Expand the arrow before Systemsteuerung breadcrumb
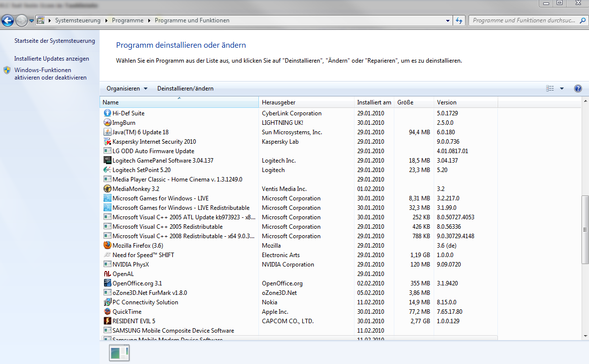Viewport: 589px width, 364px height. [x=50, y=21]
